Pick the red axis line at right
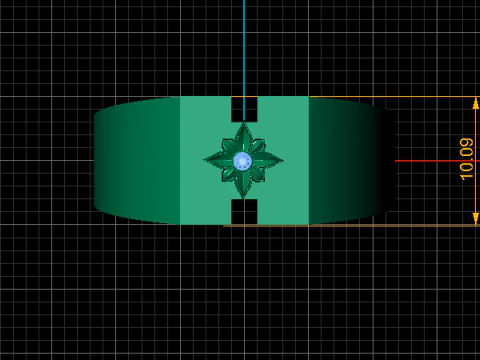This screenshot has width=480, height=360. click(437, 161)
